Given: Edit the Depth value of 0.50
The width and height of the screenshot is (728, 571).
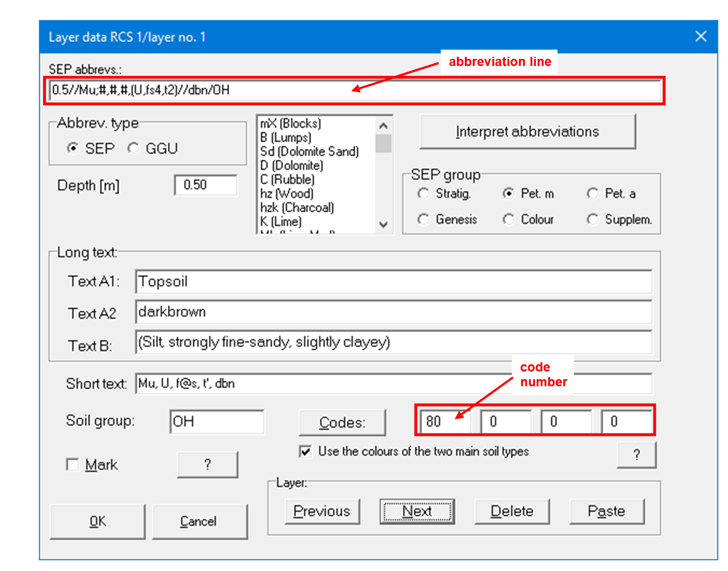Looking at the screenshot, I should (x=205, y=185).
